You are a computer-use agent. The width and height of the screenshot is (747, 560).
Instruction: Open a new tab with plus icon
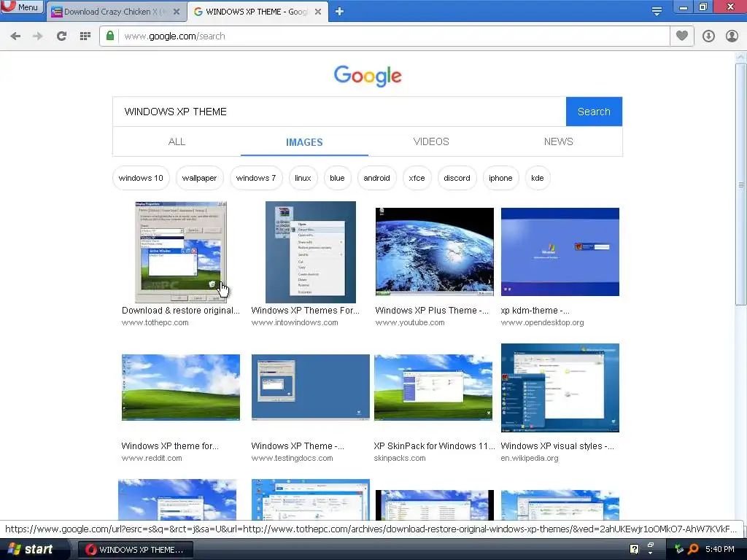pos(339,11)
